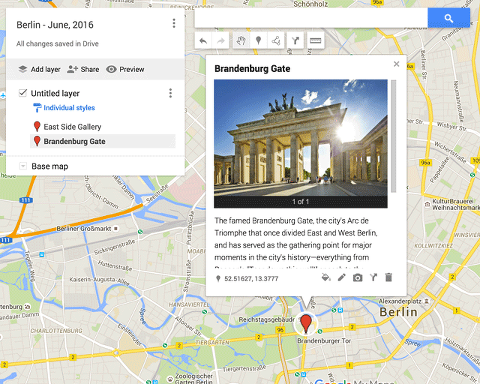
Task: Click the info popup vertical scrollbar
Action: coord(394,136)
